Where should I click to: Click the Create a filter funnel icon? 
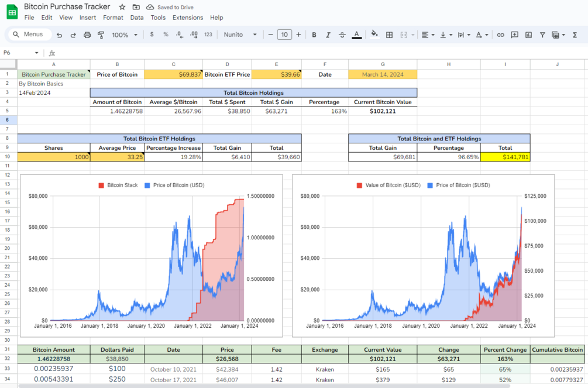542,35
